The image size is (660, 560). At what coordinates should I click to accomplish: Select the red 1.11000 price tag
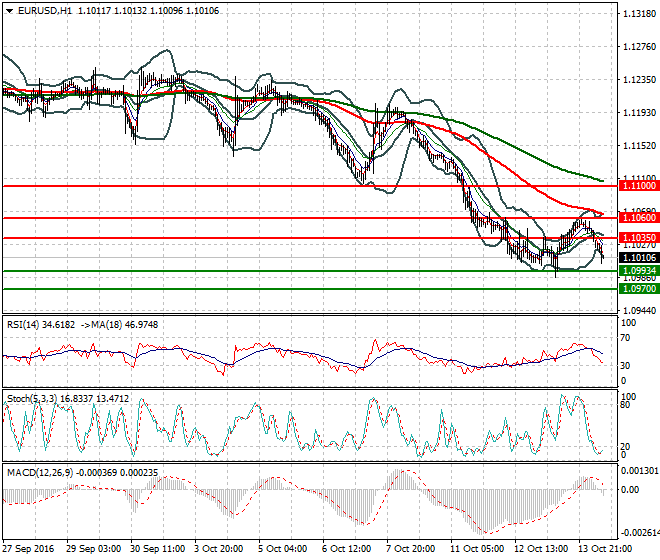pos(638,186)
